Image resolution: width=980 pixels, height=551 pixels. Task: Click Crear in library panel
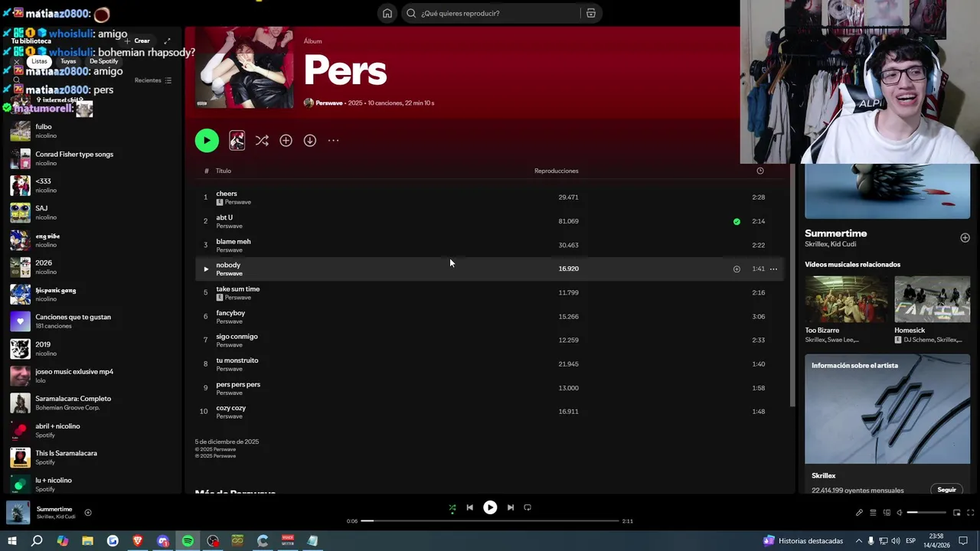tap(138, 41)
